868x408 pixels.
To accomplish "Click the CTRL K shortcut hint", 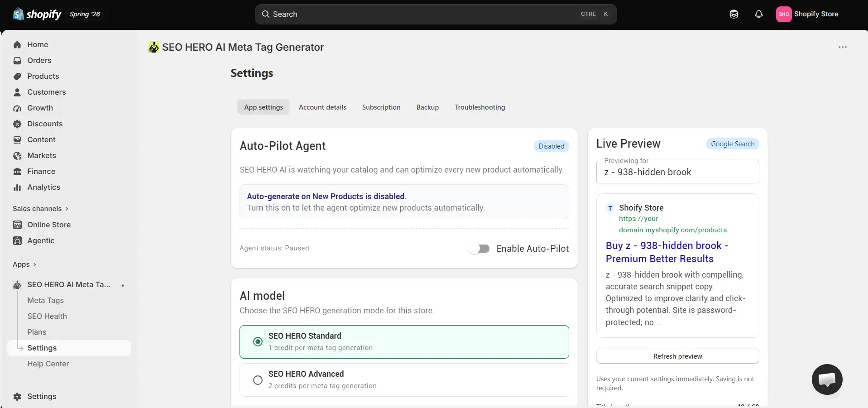I will 595,14.
